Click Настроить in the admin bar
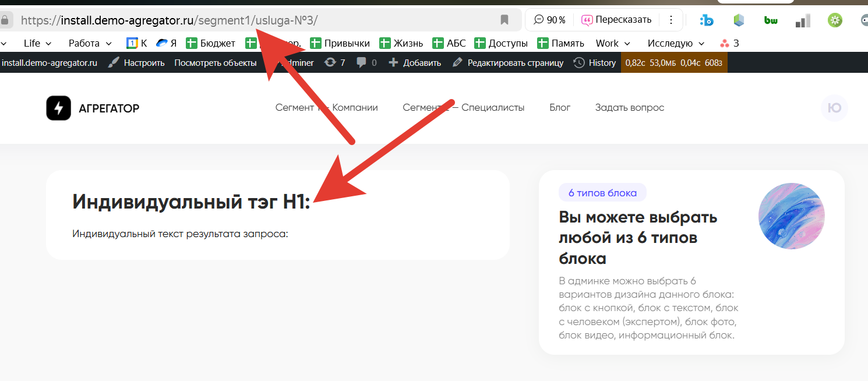 (137, 63)
